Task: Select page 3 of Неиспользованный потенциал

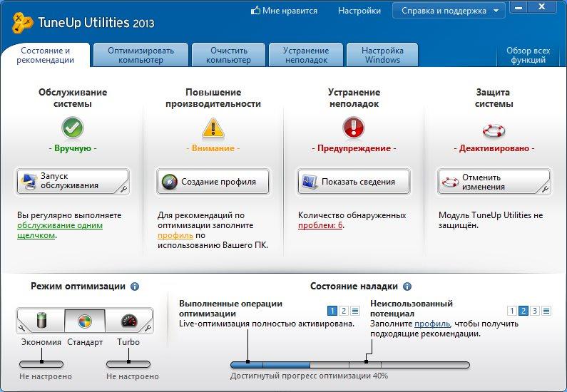Action: pyautogui.click(x=534, y=311)
